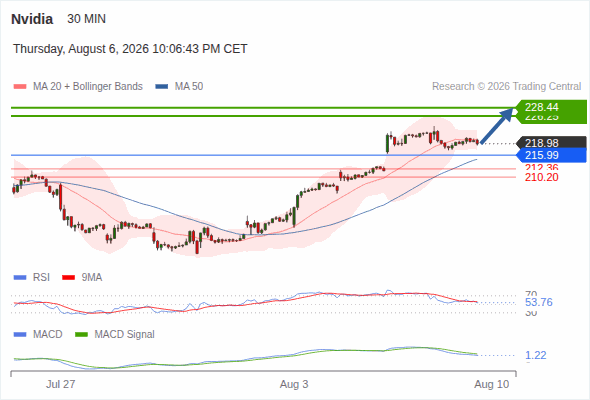Select the 218.98 current price label
This screenshot has height=400, width=590.
coord(551,143)
